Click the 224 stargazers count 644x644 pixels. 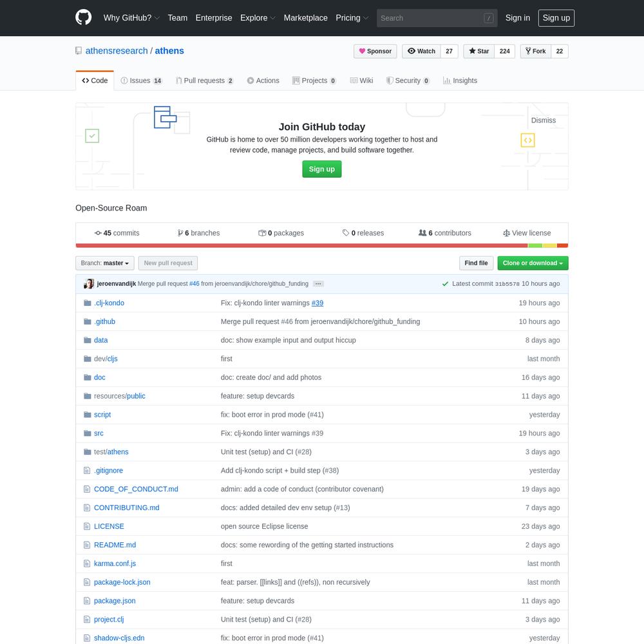pyautogui.click(x=504, y=52)
